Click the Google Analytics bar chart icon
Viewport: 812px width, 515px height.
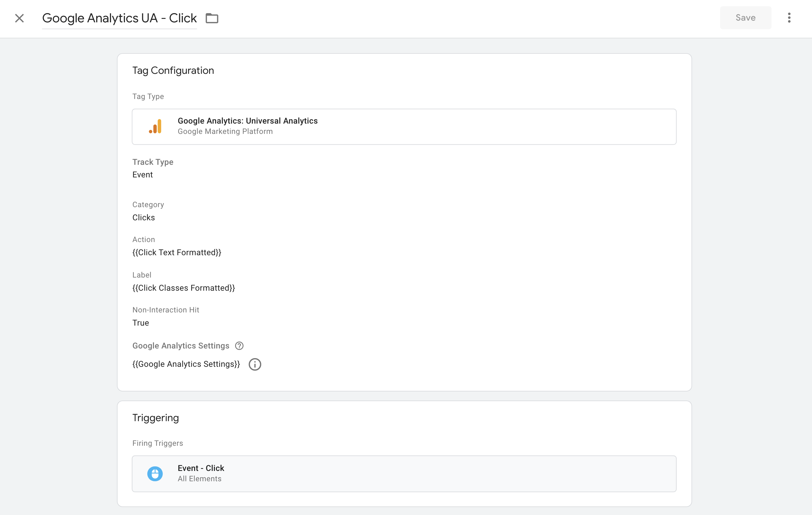click(x=155, y=126)
